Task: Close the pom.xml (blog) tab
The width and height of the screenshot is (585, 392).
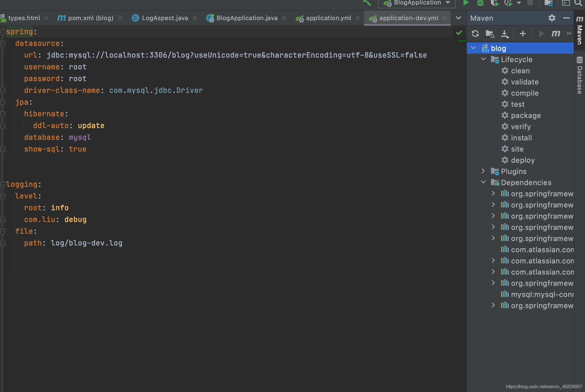Action: click(120, 18)
